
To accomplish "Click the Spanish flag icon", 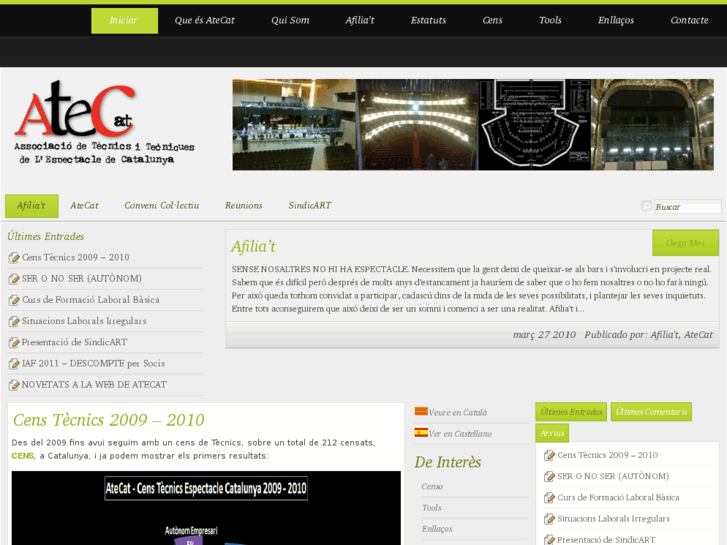I will [x=421, y=432].
